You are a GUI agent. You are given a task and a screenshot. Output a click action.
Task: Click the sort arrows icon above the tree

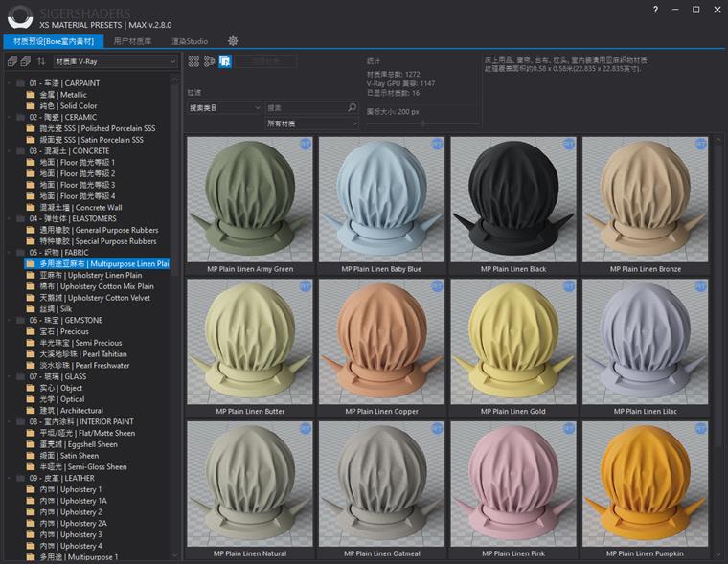(41, 61)
